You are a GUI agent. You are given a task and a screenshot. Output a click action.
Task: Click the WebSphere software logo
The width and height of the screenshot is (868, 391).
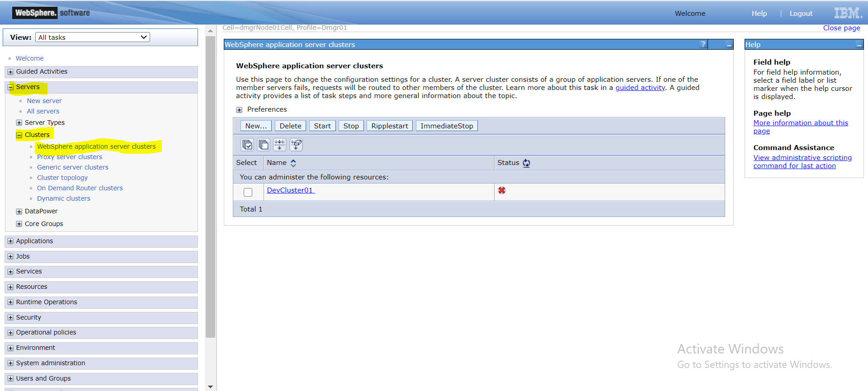point(51,13)
